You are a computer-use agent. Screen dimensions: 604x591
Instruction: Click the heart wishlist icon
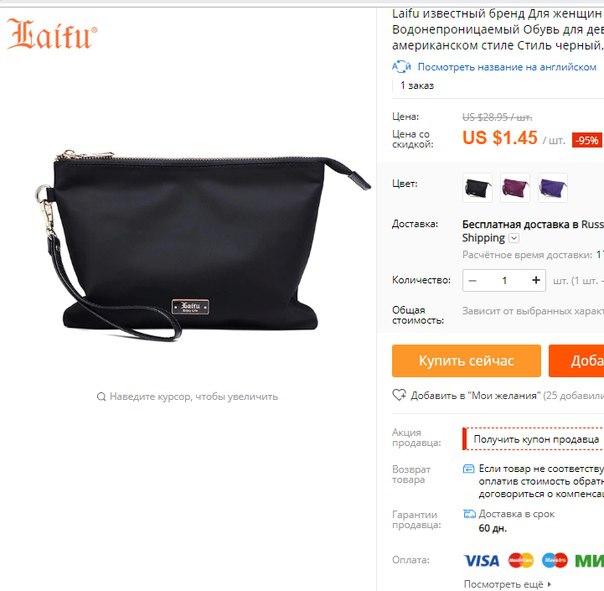(399, 395)
